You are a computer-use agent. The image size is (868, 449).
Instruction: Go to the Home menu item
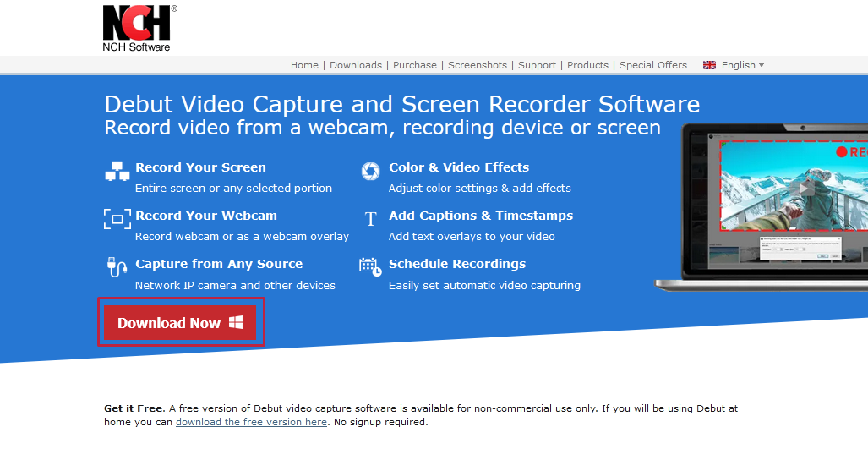click(x=304, y=65)
